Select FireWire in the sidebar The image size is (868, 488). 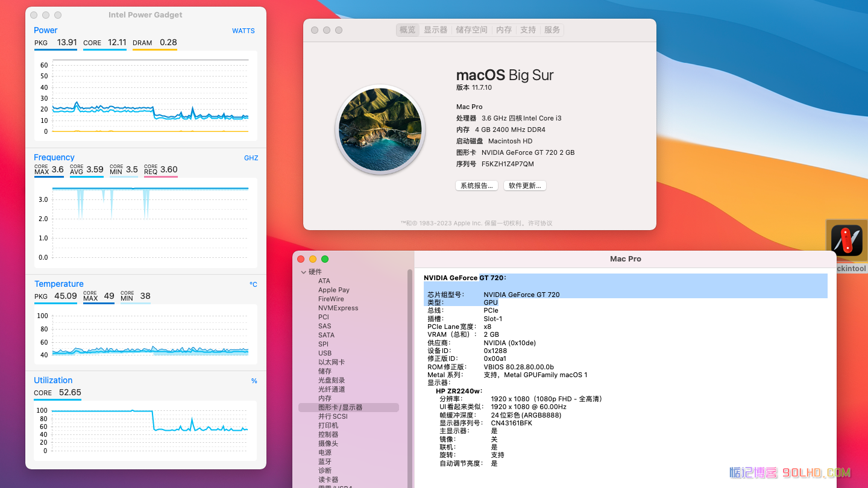(331, 299)
